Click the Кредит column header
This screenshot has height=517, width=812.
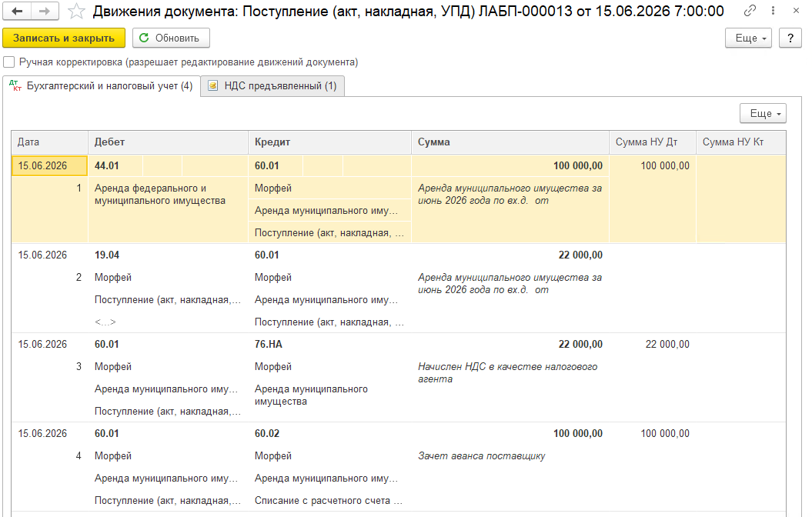[x=330, y=142]
